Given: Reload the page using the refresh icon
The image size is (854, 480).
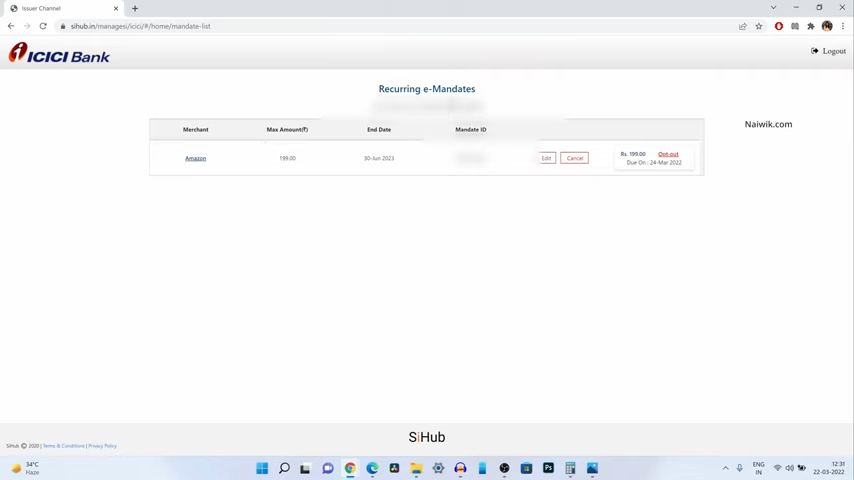Looking at the screenshot, I should point(43,26).
